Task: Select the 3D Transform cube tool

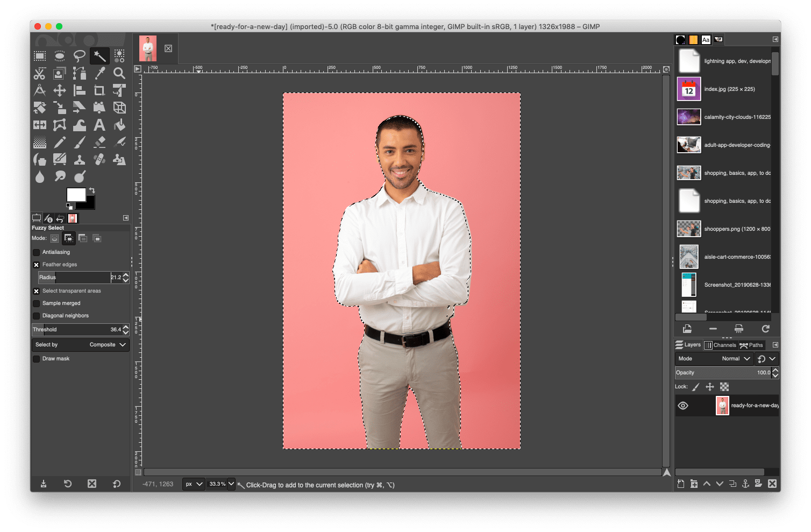Action: (119, 108)
